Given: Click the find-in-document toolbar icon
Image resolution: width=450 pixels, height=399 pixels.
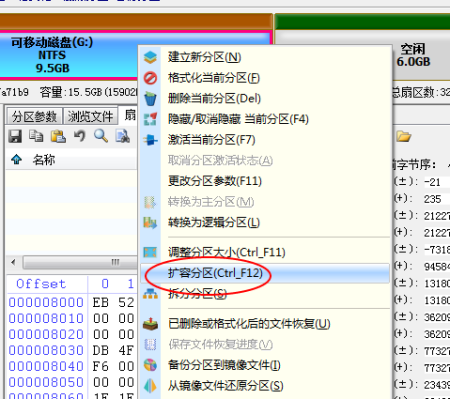Looking at the screenshot, I should 123,136.
